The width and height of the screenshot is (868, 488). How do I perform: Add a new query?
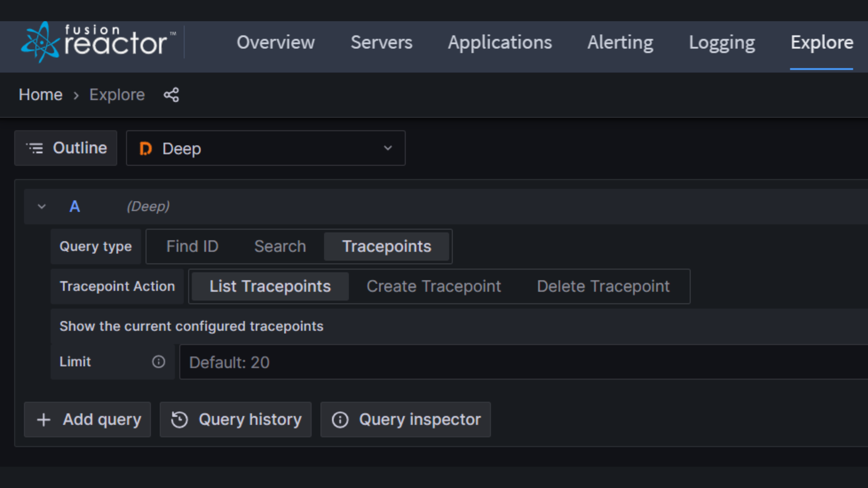pos(87,420)
